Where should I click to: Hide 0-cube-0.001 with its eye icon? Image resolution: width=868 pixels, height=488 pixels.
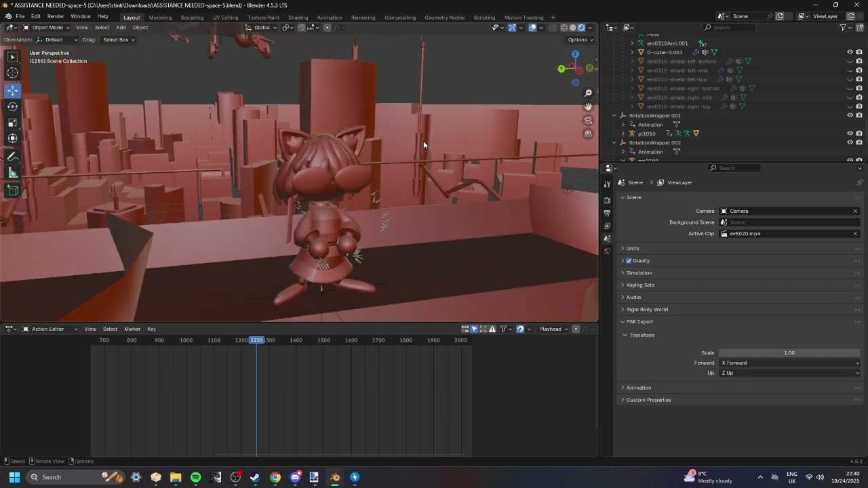point(850,52)
